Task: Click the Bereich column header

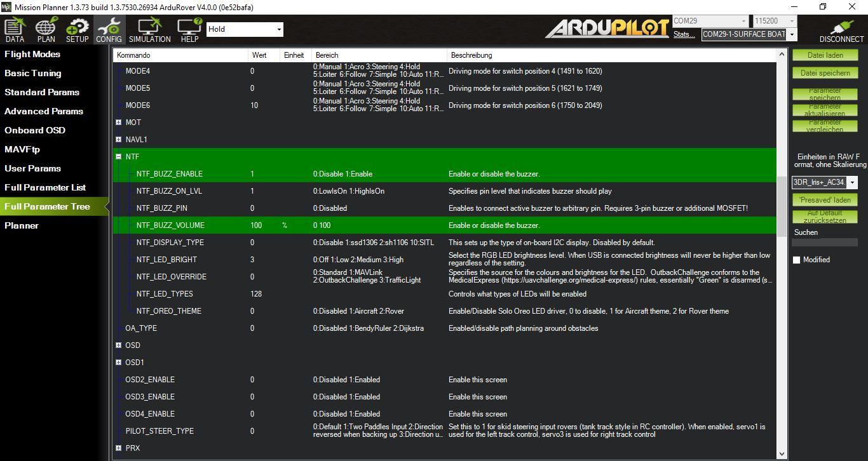Action: (379, 55)
